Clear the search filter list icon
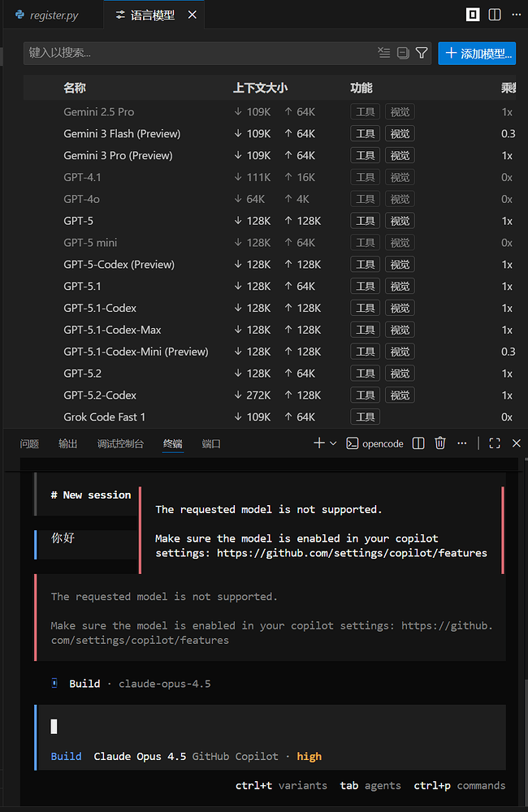Image resolution: width=528 pixels, height=812 pixels. tap(384, 53)
